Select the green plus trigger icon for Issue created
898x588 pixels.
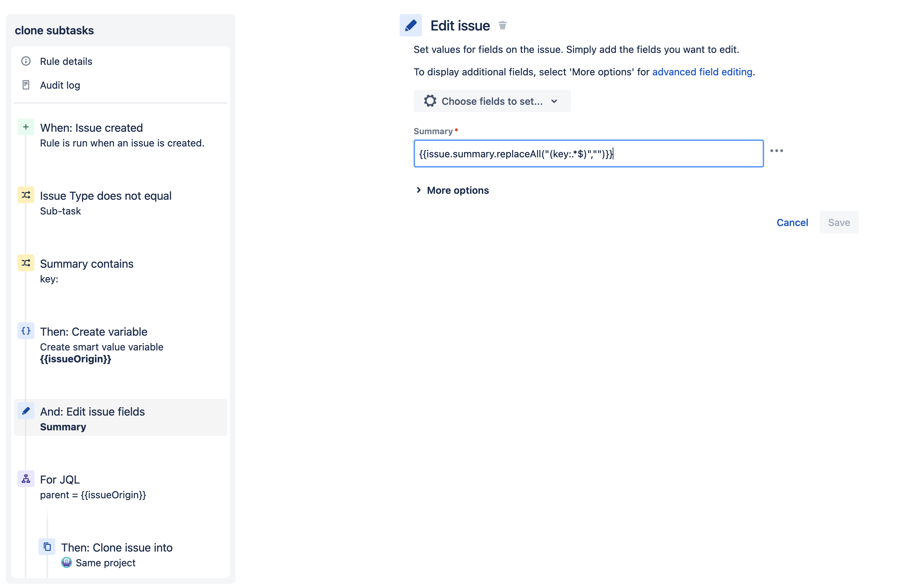coord(25,127)
